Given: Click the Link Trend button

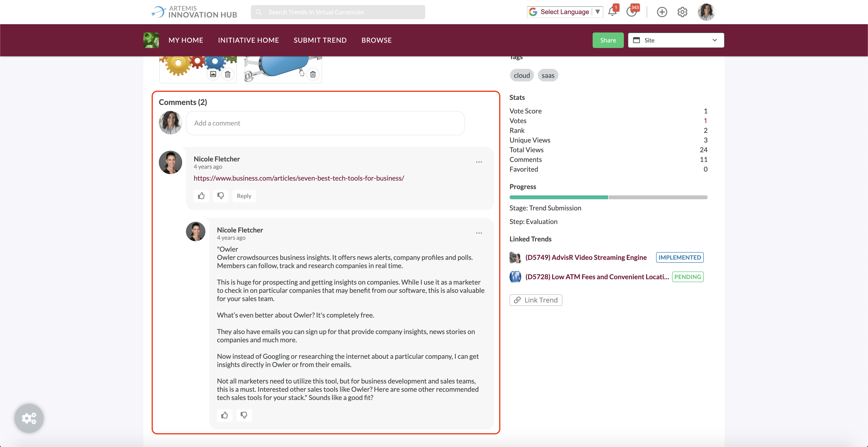Looking at the screenshot, I should (536, 300).
